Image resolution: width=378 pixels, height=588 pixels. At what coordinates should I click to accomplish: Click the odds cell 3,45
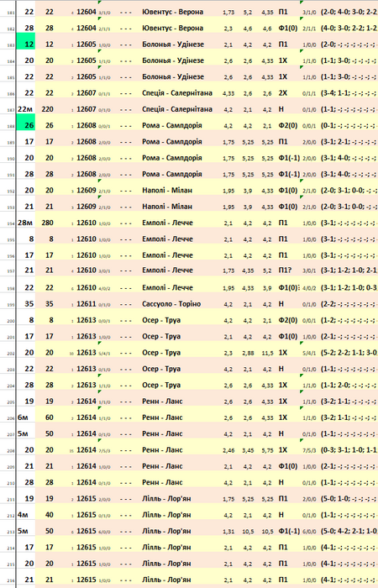point(248,450)
